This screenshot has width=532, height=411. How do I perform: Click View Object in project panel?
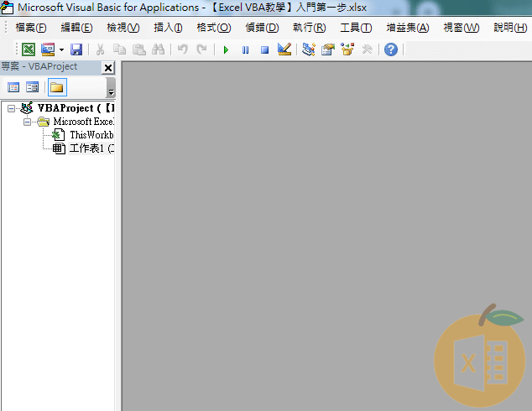[x=33, y=86]
